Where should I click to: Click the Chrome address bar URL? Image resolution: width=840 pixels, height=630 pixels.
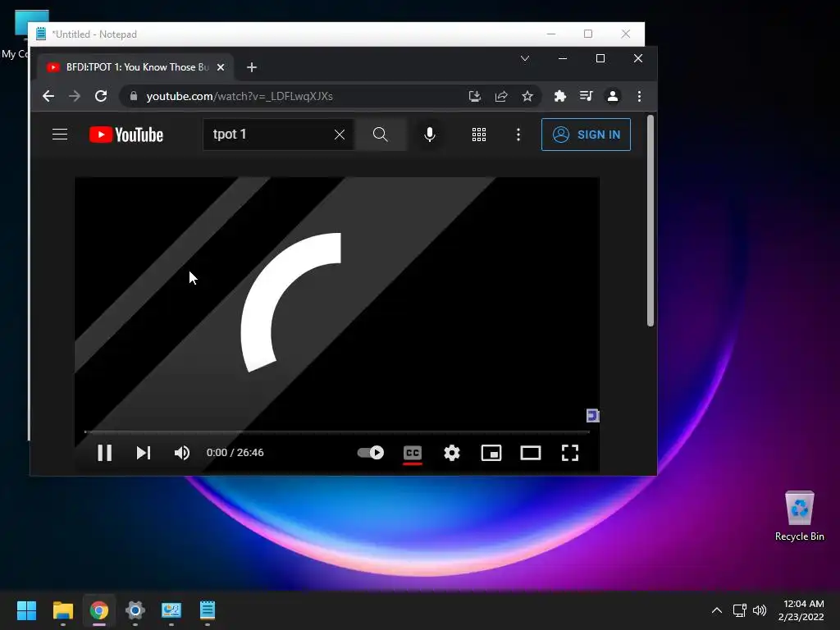pos(240,96)
